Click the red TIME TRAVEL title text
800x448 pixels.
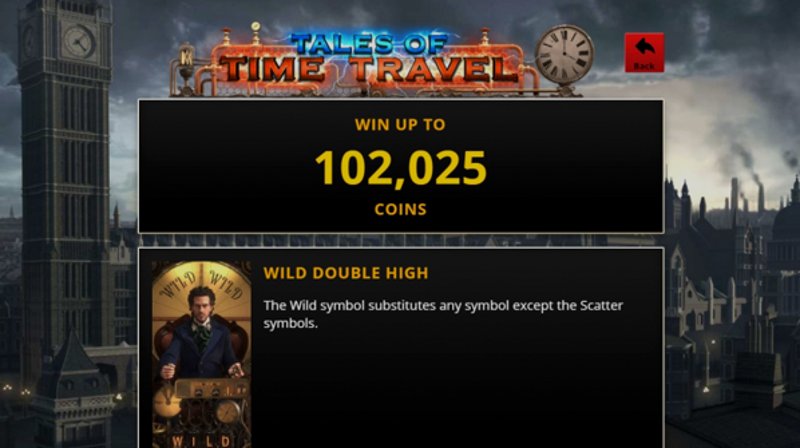click(369, 69)
